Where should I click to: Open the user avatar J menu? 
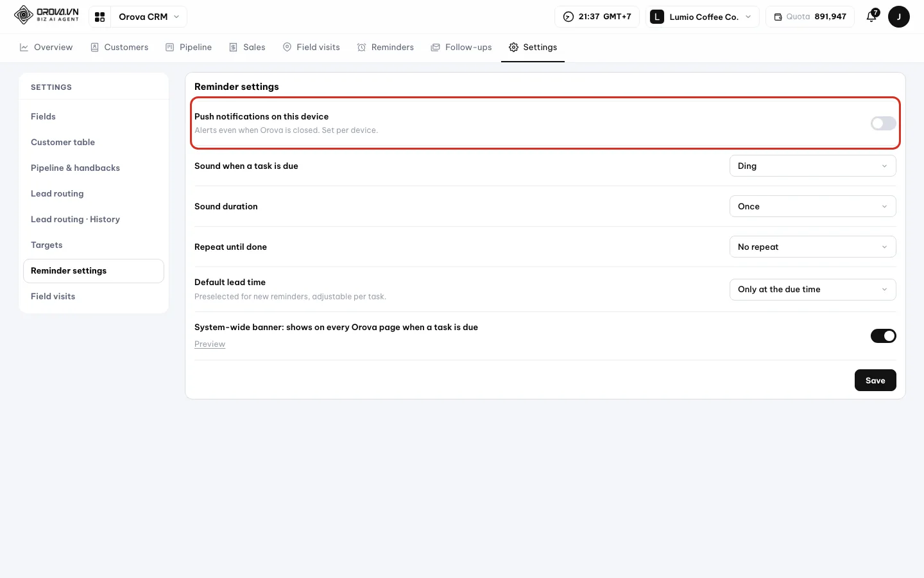click(898, 17)
